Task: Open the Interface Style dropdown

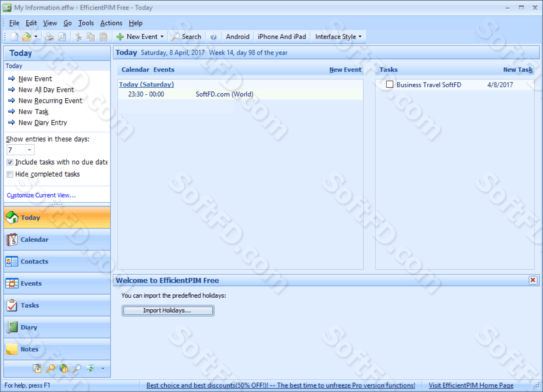Action: (x=338, y=37)
